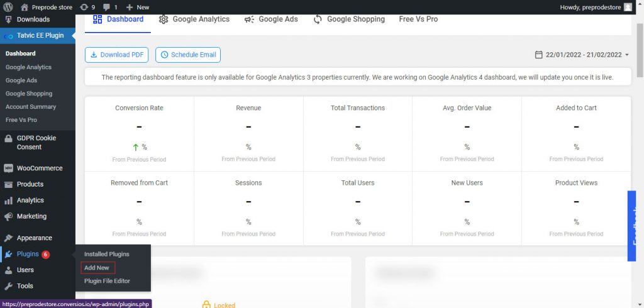Open Plugin File Editor submenu entry
This screenshot has width=644, height=308.
coord(107,281)
